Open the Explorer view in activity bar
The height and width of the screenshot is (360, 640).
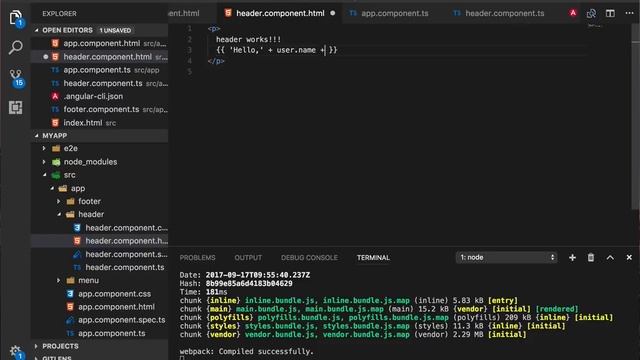pyautogui.click(x=16, y=18)
